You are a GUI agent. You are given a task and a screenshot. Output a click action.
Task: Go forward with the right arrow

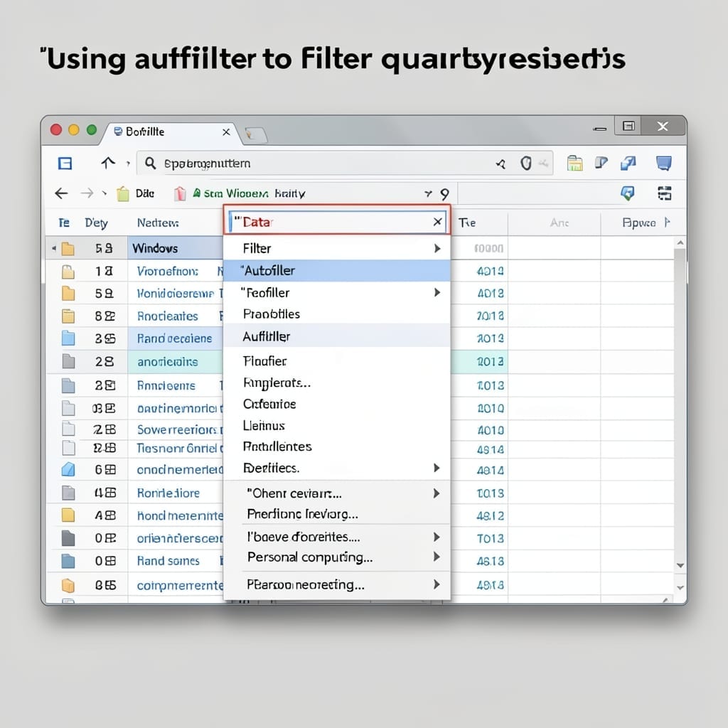click(x=87, y=193)
